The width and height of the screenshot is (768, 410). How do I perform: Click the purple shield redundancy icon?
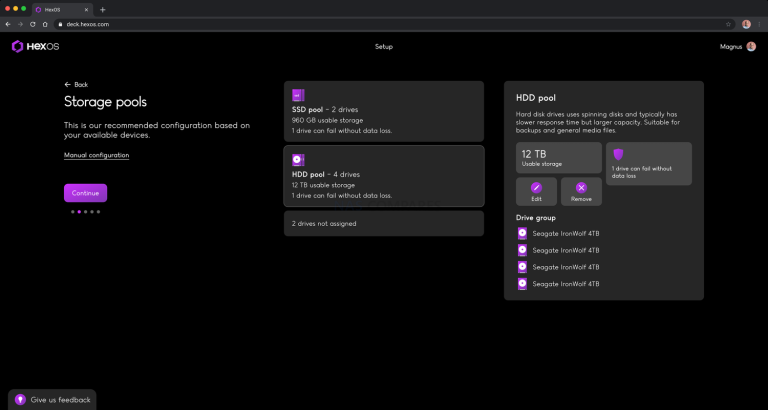pyautogui.click(x=618, y=154)
